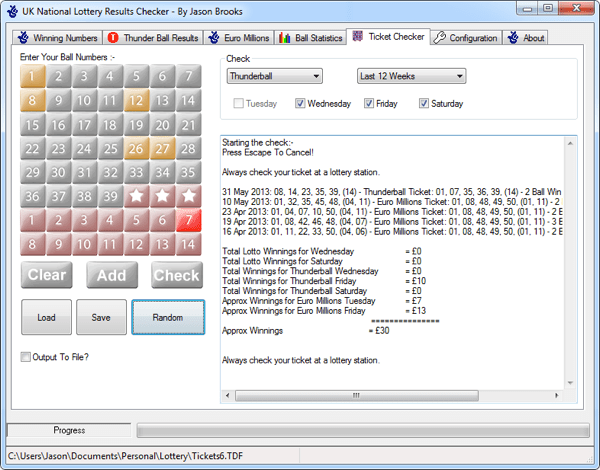Select red Thunderball number 10

pyautogui.click(x=84, y=244)
